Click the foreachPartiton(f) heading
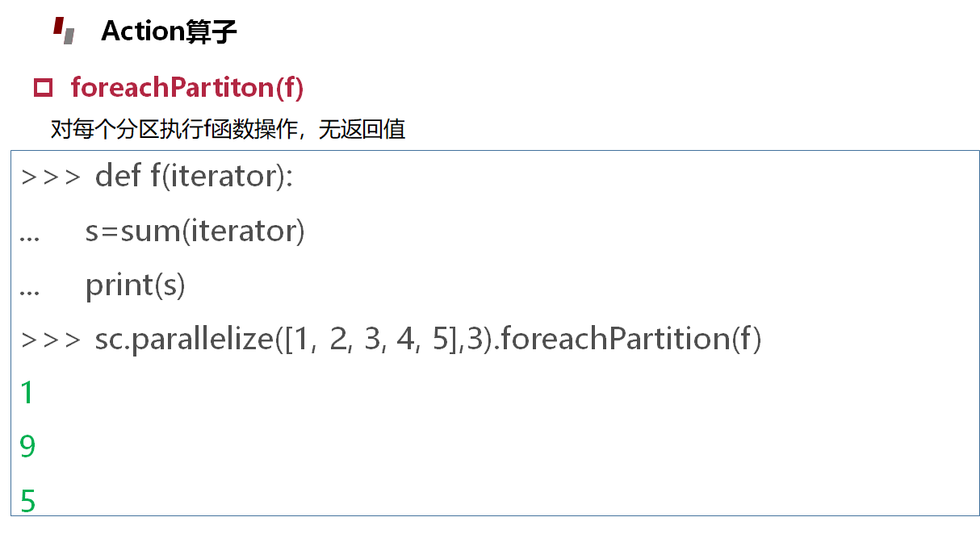Viewport: 980px width, 538px height. click(x=186, y=87)
